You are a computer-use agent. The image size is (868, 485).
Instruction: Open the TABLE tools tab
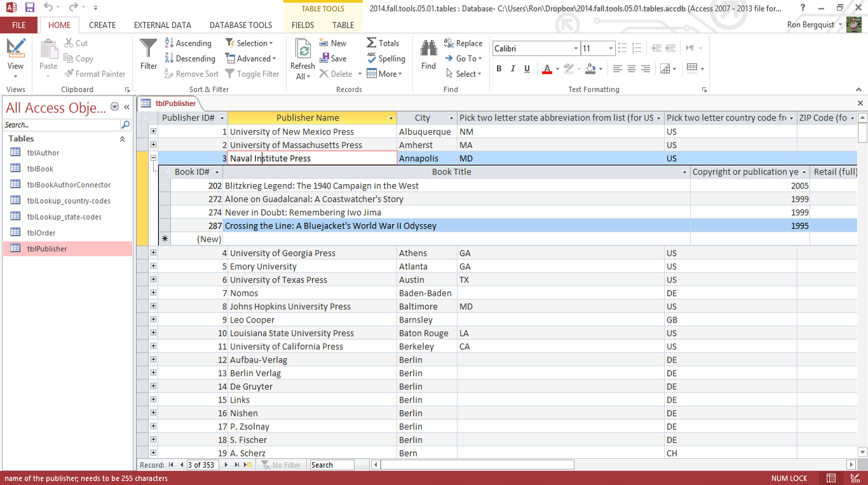[343, 25]
